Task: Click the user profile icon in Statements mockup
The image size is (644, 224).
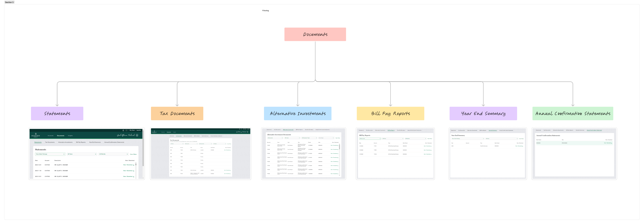Action: point(137,135)
